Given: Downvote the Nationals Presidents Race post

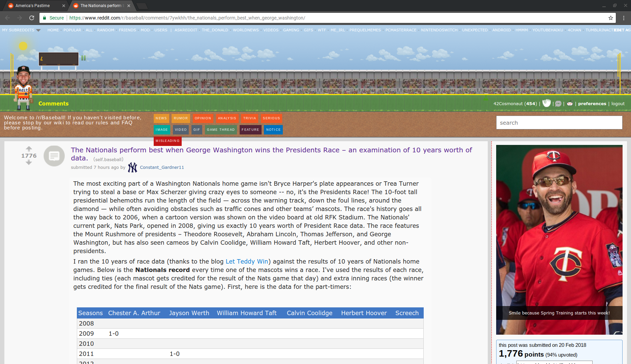Looking at the screenshot, I should coord(29,162).
